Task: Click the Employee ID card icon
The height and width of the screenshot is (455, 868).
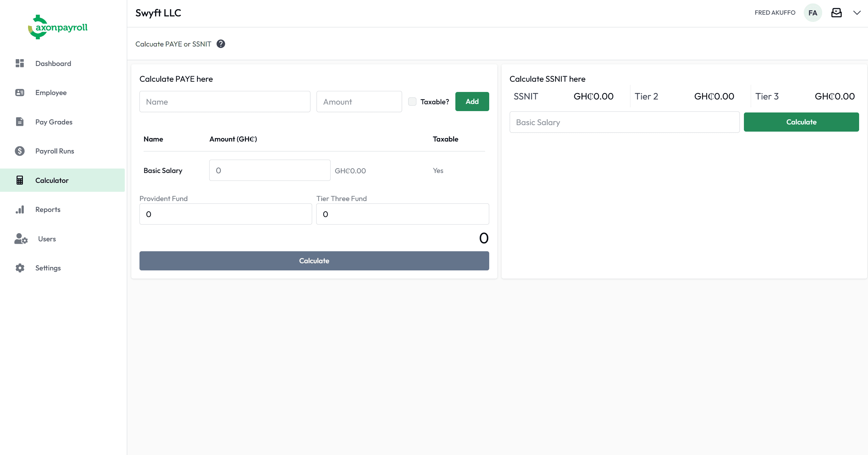Action: click(x=20, y=93)
